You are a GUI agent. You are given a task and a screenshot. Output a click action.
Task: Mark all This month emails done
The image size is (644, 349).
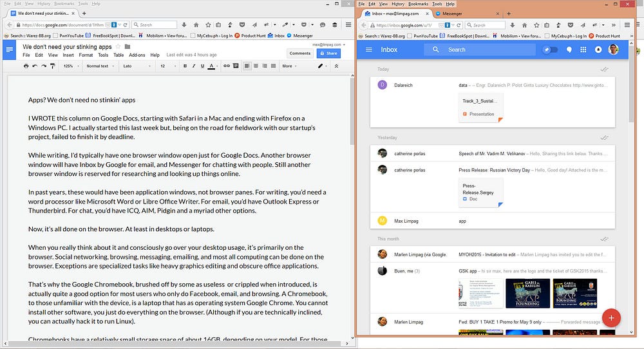(604, 239)
